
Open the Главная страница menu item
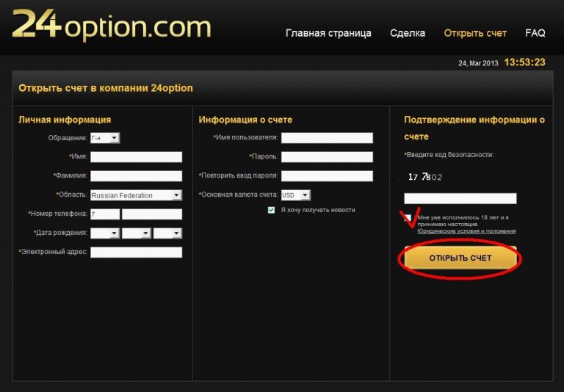pyautogui.click(x=328, y=33)
